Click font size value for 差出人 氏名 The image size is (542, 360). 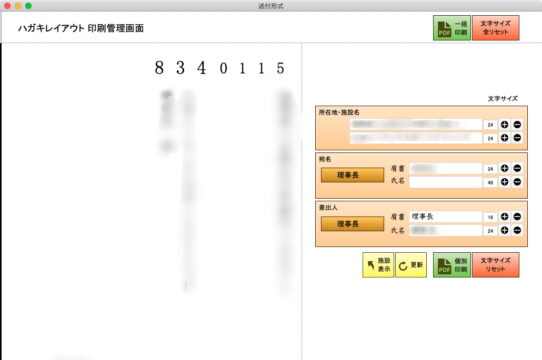point(490,231)
